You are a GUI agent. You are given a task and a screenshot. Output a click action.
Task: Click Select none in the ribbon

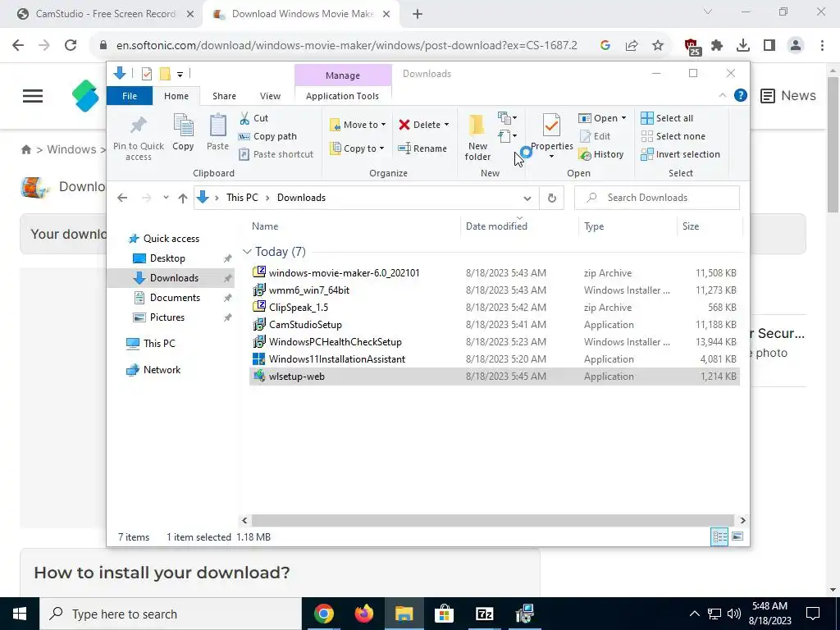(x=673, y=136)
